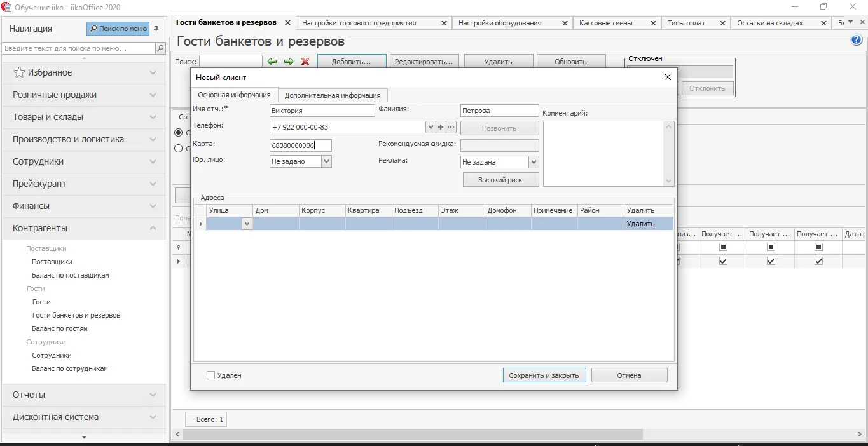Open the Юр. лицо dropdown
868x446 pixels.
[326, 161]
